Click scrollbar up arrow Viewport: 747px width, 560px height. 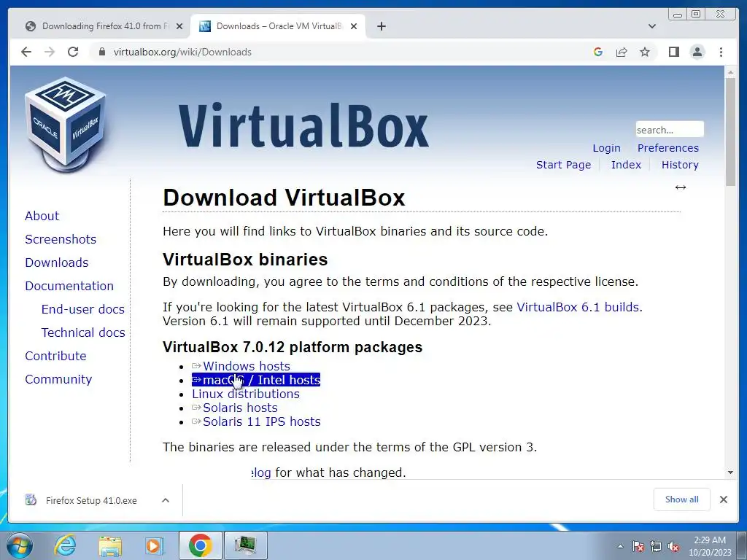click(x=730, y=72)
